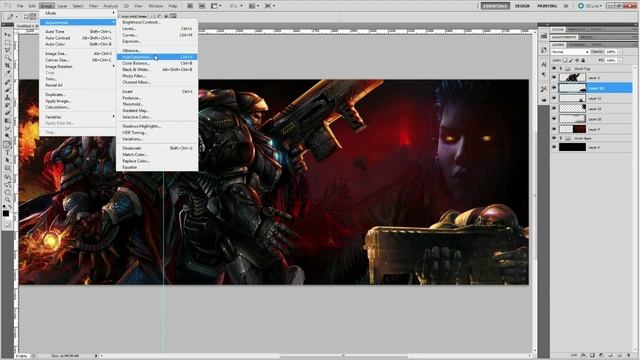Screen dimensions: 640x360
Task: Select the solid black layer thumbnail
Action: click(572, 147)
